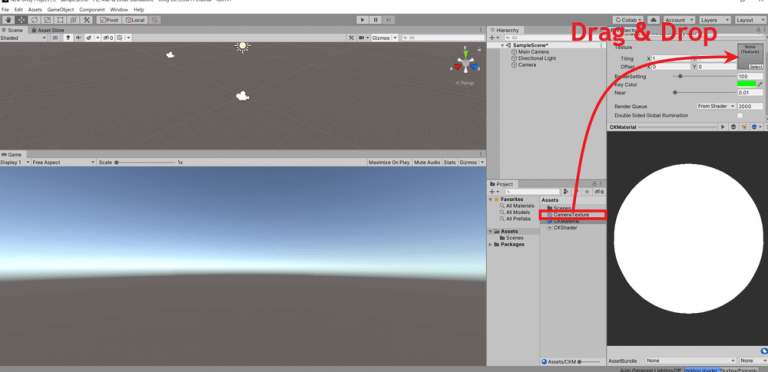Select the Move tool in the toolbar
768x372 pixels.
click(21, 20)
